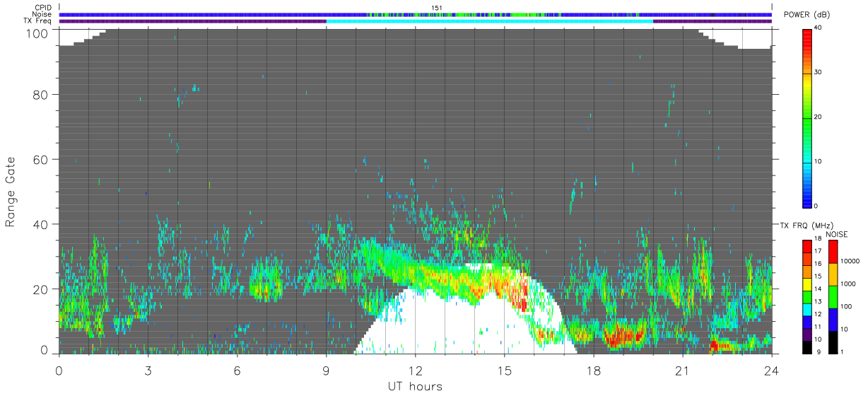Click the CPID label at top left
Image resolution: width=868 pixels, height=401 pixels.
(42, 8)
